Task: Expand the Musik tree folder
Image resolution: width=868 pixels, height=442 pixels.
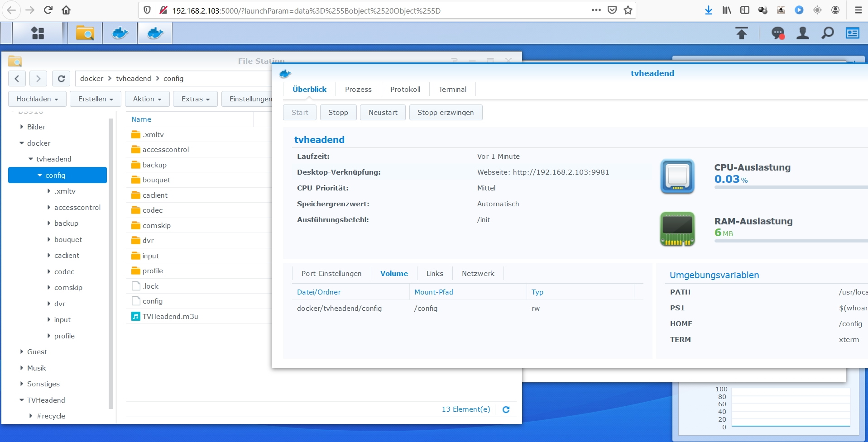Action: pyautogui.click(x=21, y=368)
